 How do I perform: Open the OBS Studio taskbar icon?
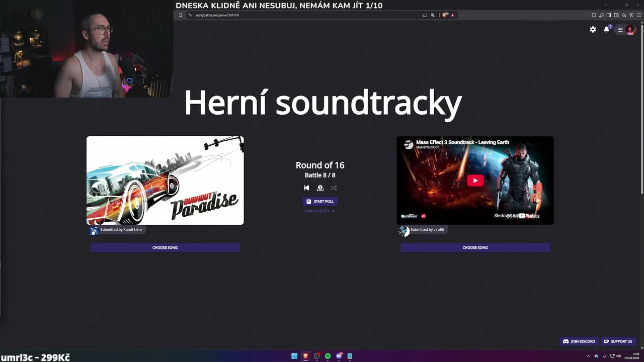click(316, 356)
